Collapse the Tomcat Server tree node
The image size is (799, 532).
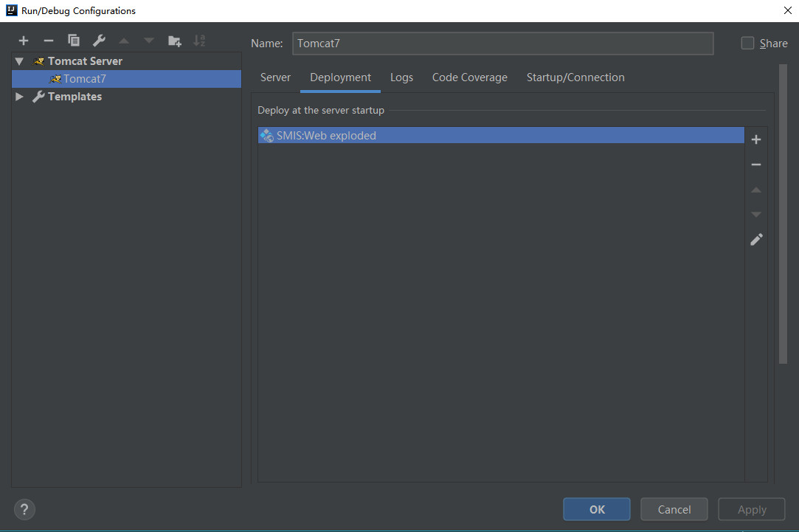click(x=19, y=61)
